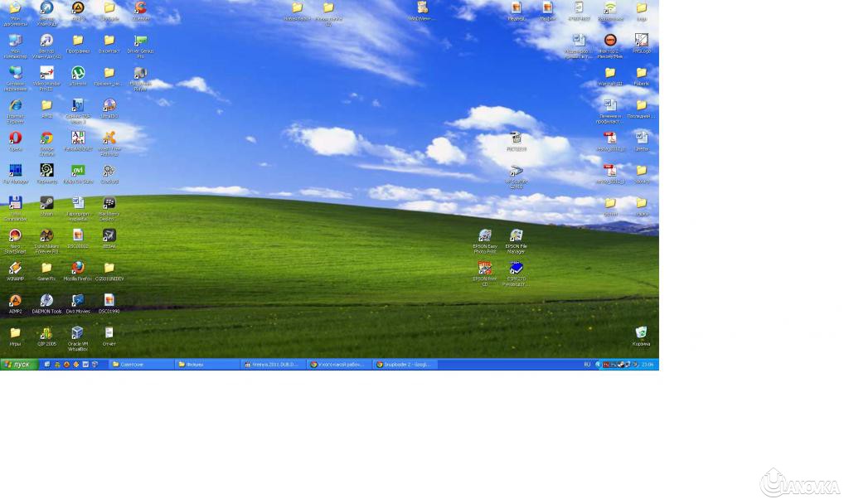Launch the HP Scanjet G2410 shortcut

click(517, 177)
